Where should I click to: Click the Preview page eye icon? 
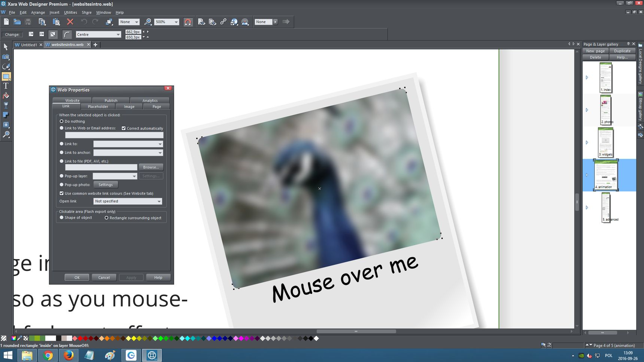coord(201,22)
